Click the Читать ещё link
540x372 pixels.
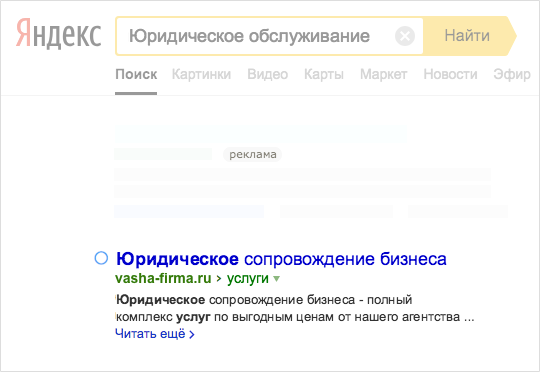[x=150, y=334]
